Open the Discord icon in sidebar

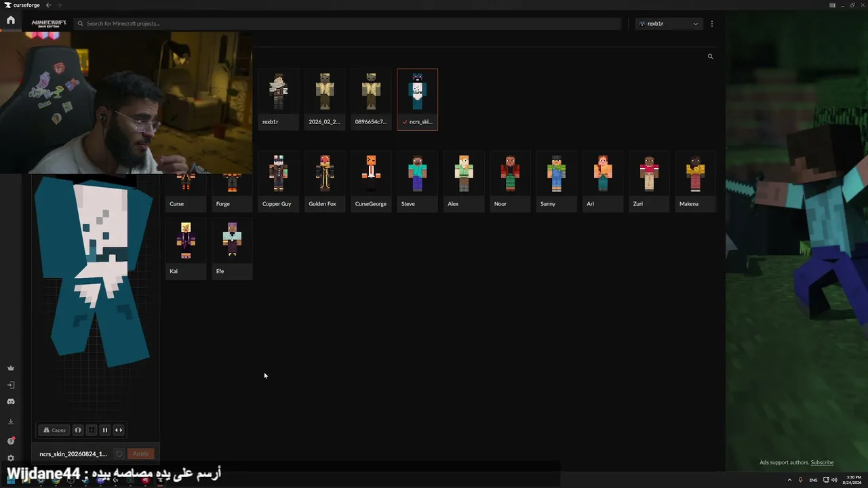click(11, 401)
